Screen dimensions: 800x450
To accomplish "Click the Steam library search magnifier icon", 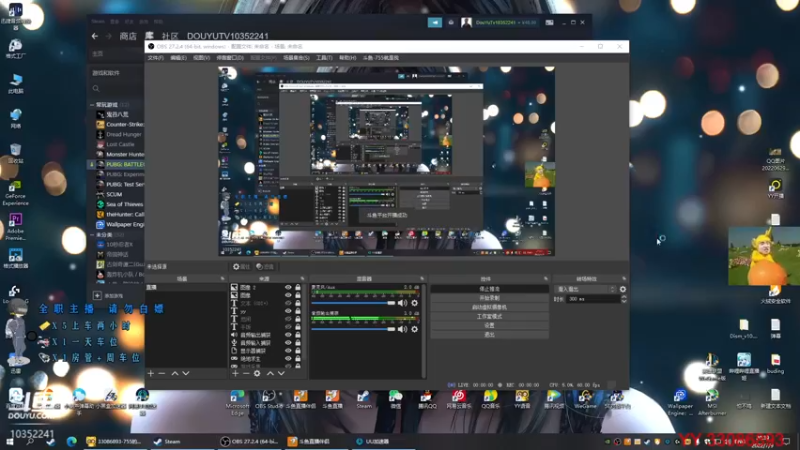I will 96,89.
